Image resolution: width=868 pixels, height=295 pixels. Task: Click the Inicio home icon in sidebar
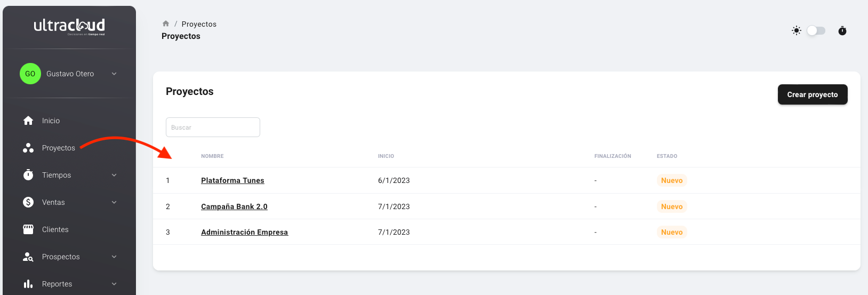[x=28, y=121]
